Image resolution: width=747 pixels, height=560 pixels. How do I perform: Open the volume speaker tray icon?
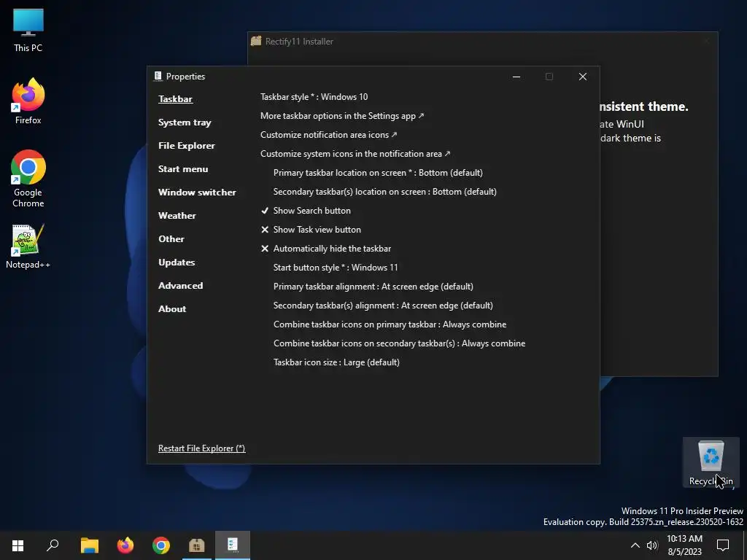click(651, 545)
